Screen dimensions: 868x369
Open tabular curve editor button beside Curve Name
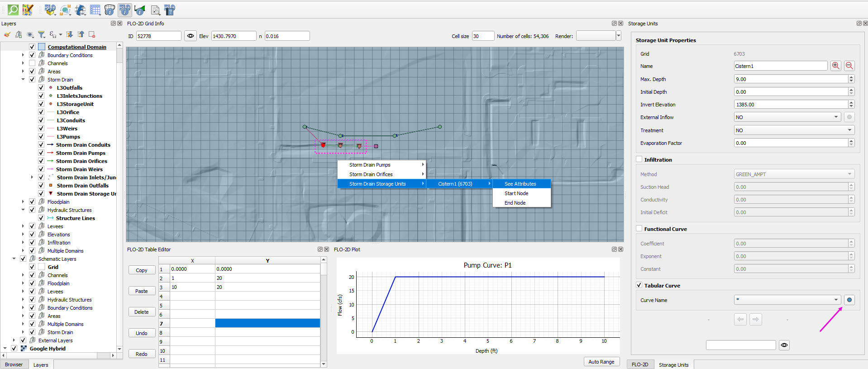pyautogui.click(x=849, y=300)
